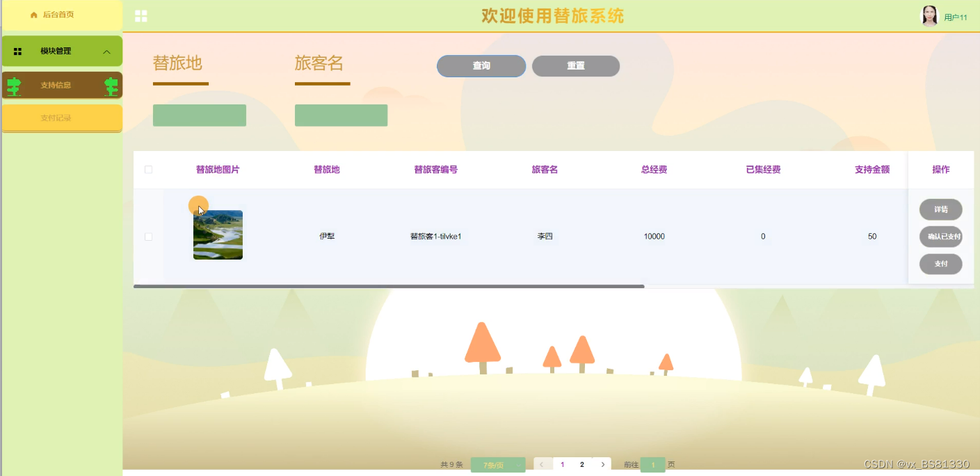This screenshot has height=476, width=980.
Task: Click the left green signpost icon on 支持信息
Action: [14, 86]
